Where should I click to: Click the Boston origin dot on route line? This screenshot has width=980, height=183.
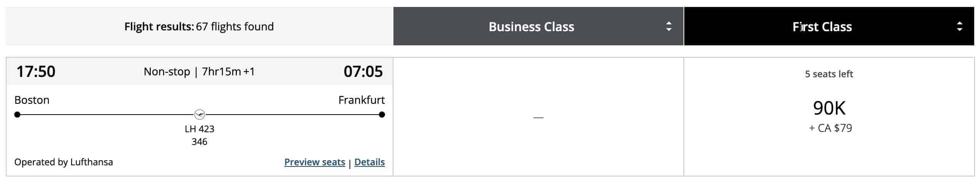[x=17, y=115]
